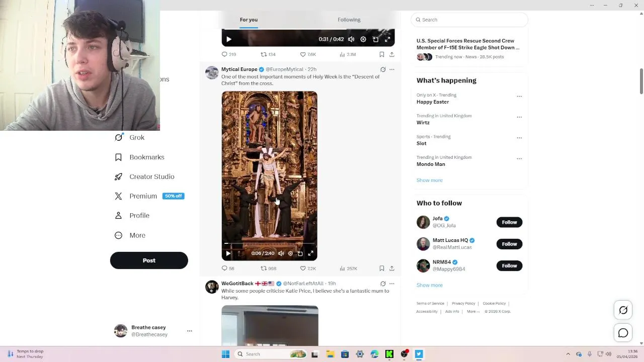Open account menu next to Breathe casey
The width and height of the screenshot is (644, 362).
point(190,331)
